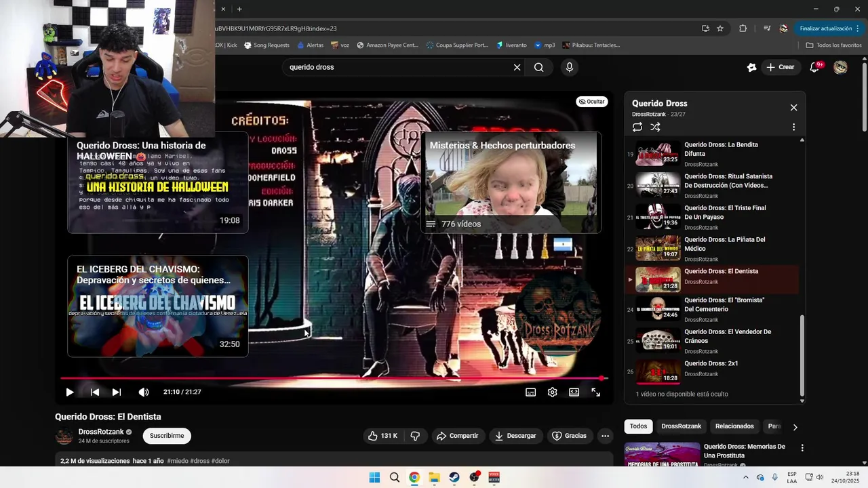The width and height of the screenshot is (868, 488).
Task: Click the search magnifier button
Action: [x=538, y=67]
